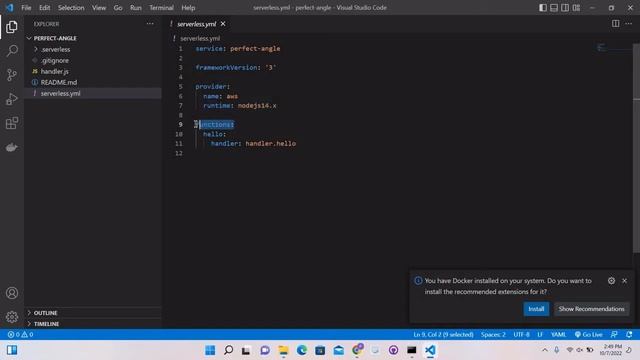Click the Customize Layout icon
The image size is (640, 360).
tap(576, 8)
